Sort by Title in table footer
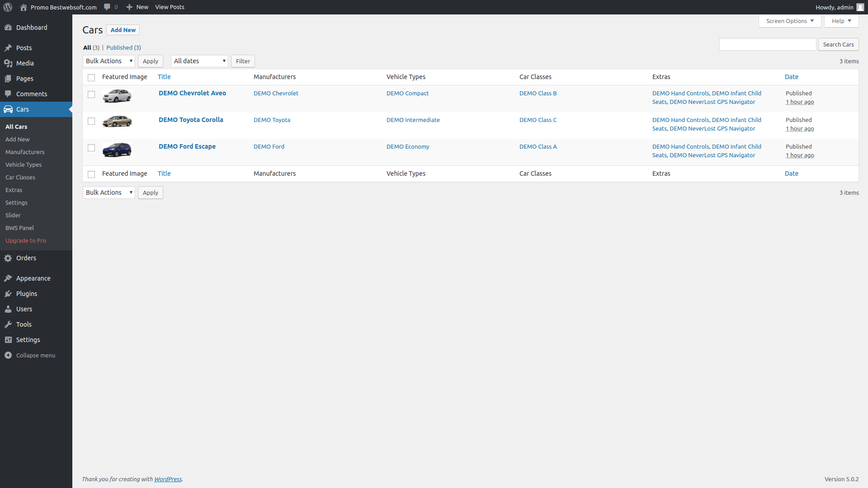 164,174
